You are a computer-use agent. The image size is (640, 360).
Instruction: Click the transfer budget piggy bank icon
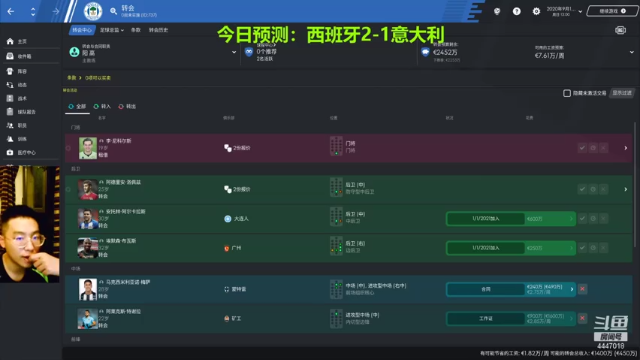[x=425, y=52]
